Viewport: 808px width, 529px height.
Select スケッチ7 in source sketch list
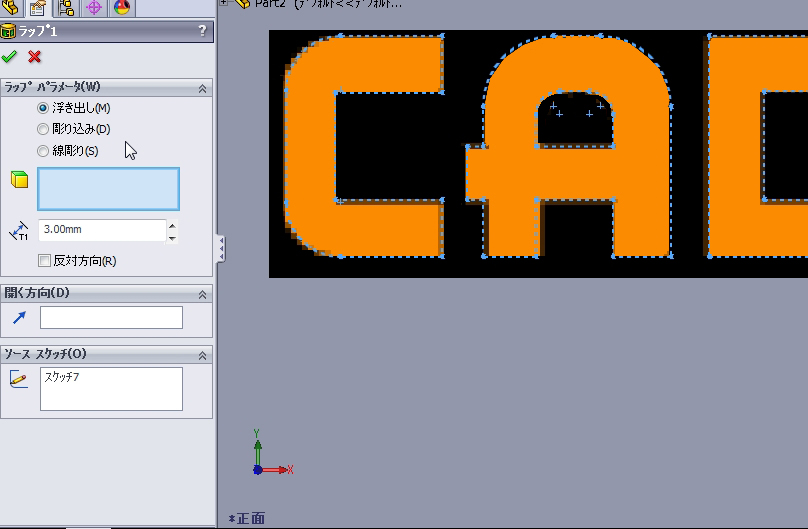62,378
